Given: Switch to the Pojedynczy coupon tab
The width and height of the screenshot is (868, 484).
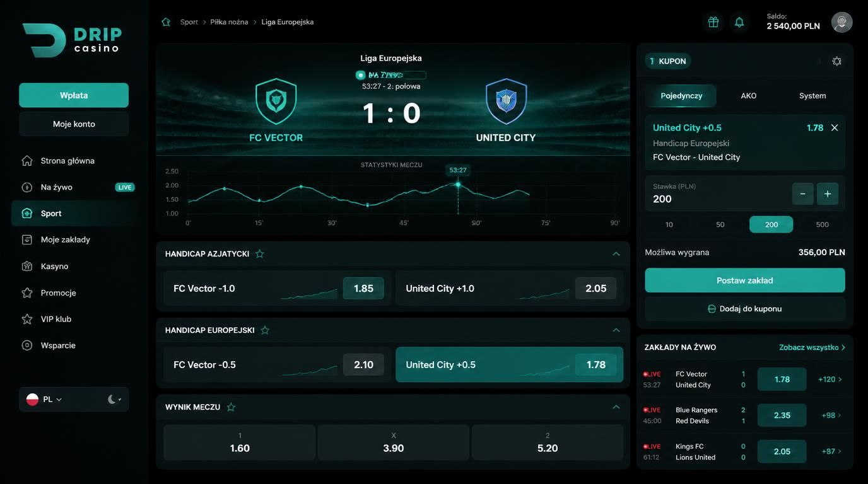Looking at the screenshot, I should tap(681, 96).
